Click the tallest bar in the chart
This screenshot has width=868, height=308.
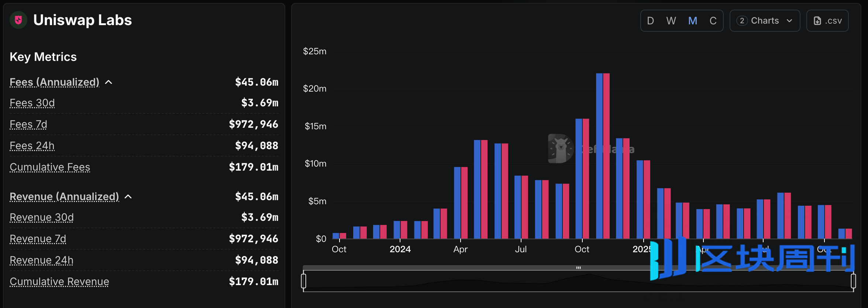603,155
